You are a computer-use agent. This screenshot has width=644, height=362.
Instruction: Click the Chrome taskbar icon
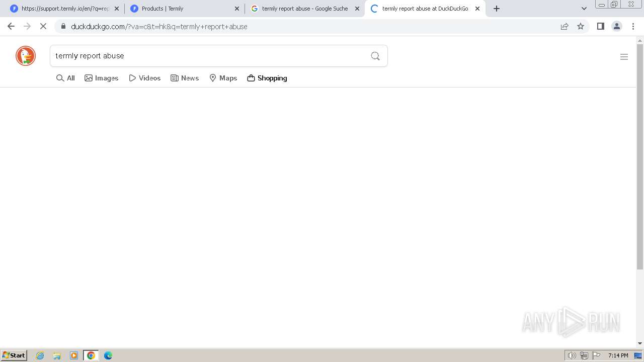click(91, 355)
